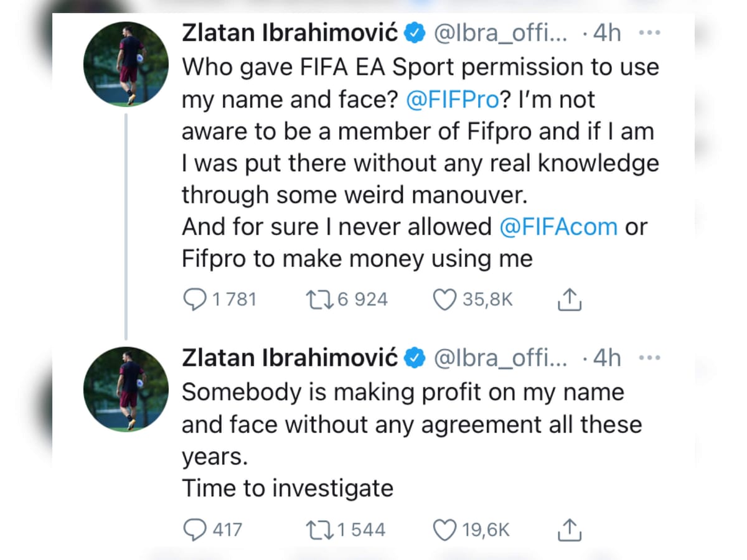The height and width of the screenshot is (560, 747).
Task: Open the first tweet's more options menu
Action: point(650,32)
